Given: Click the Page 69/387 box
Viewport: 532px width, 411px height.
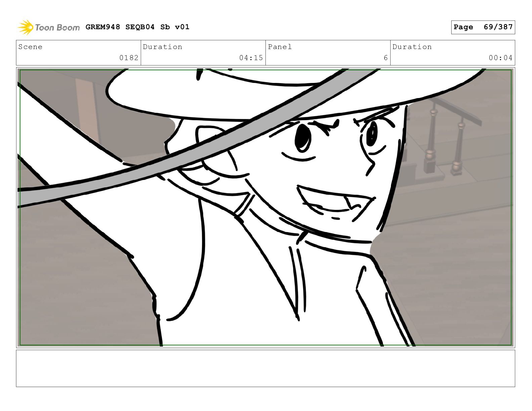Looking at the screenshot, I should pyautogui.click(x=483, y=27).
